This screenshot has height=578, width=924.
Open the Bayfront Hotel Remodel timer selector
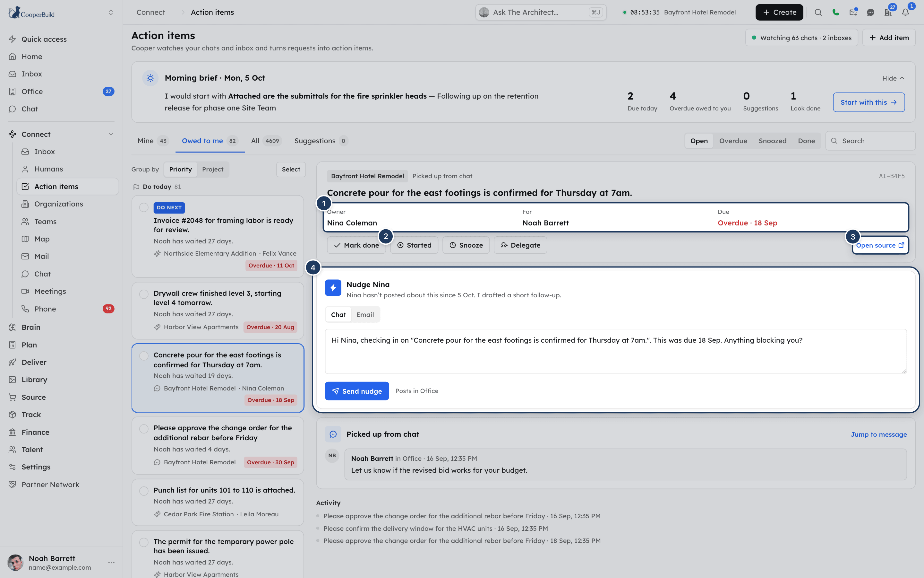(x=679, y=12)
